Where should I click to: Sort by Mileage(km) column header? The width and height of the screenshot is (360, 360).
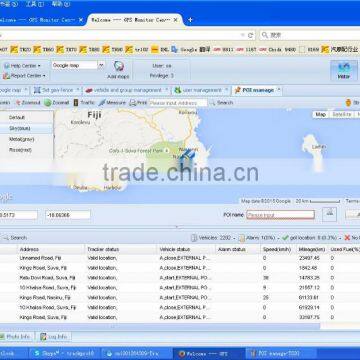(313, 249)
